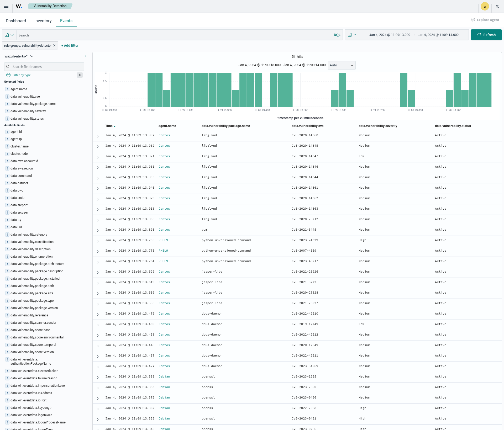Click the data.vulnerability.severity column header
The height and width of the screenshot is (430, 504).
click(378, 126)
